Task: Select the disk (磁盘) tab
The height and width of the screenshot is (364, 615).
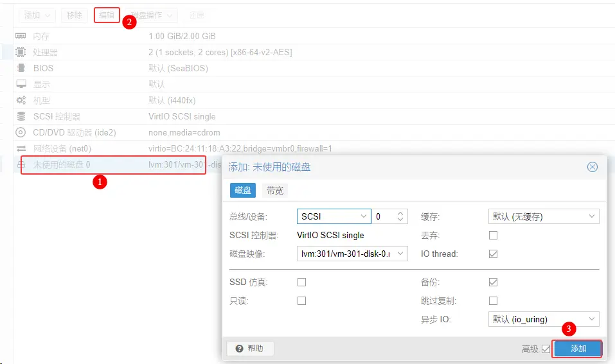Action: [x=243, y=190]
